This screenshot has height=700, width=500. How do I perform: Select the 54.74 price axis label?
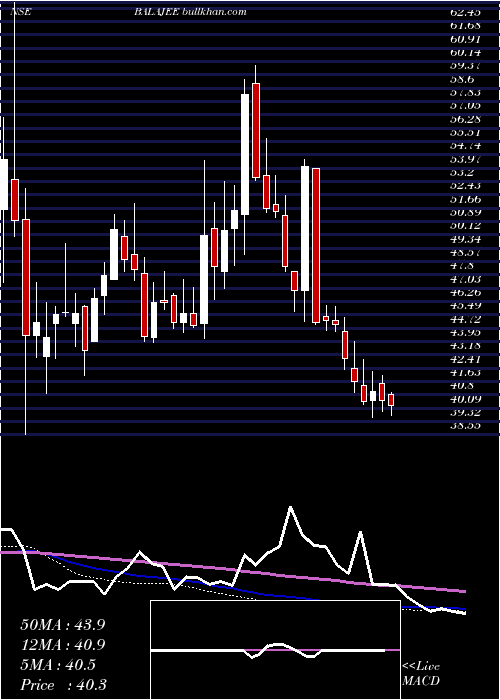pos(465,146)
